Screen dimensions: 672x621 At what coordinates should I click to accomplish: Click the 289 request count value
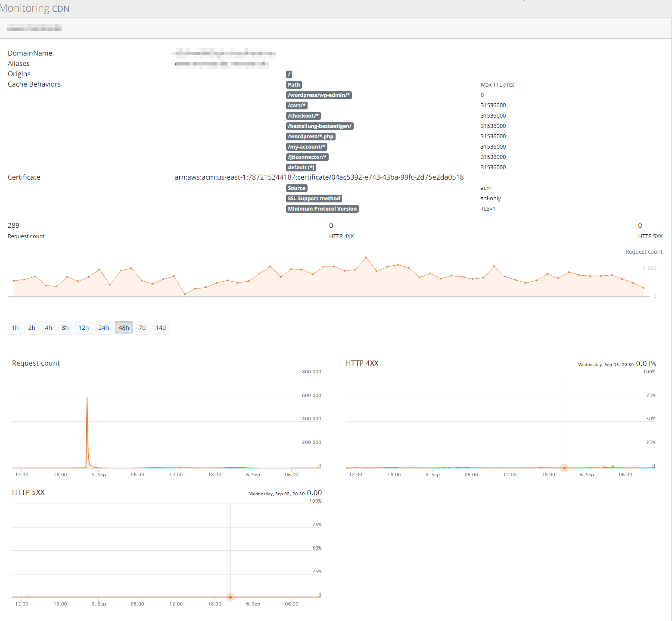[13, 226]
